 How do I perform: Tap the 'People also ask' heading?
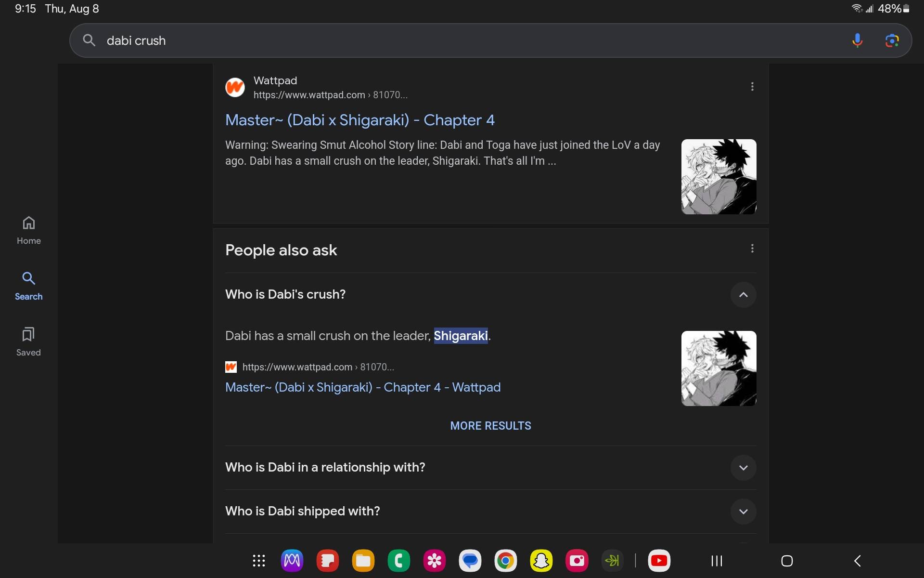click(x=281, y=250)
